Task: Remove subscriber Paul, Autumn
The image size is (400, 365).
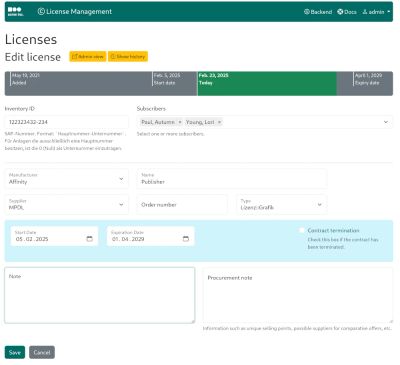Action: click(180, 122)
